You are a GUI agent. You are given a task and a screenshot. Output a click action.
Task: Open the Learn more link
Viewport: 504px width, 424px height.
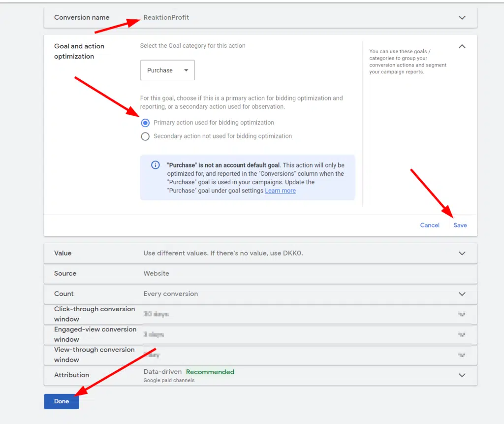(x=280, y=191)
